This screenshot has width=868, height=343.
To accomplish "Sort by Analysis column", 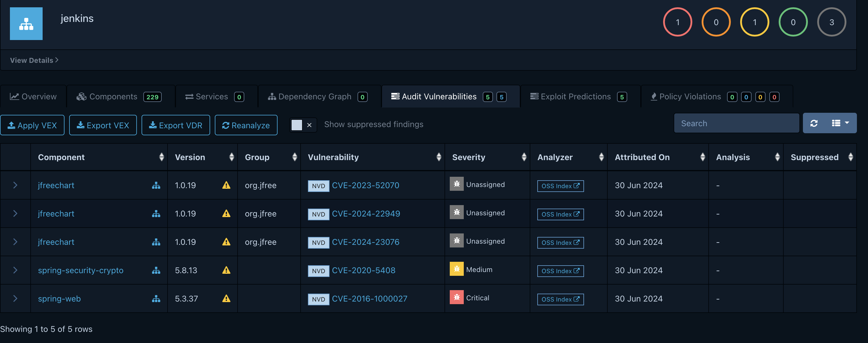I will [x=746, y=157].
